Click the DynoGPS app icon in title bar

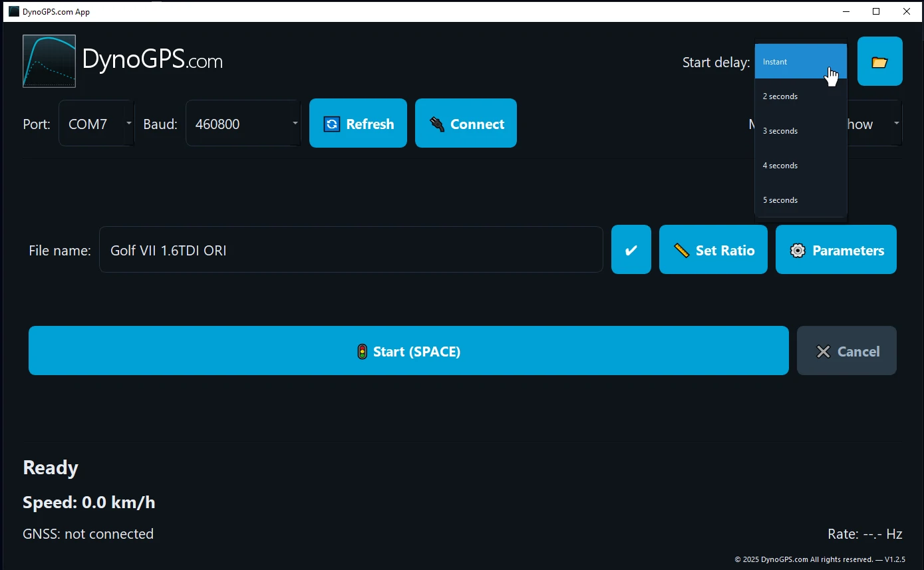(13, 11)
